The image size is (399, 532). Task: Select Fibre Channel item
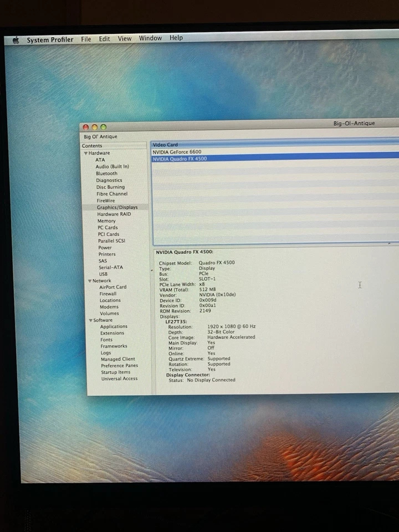[x=112, y=194]
